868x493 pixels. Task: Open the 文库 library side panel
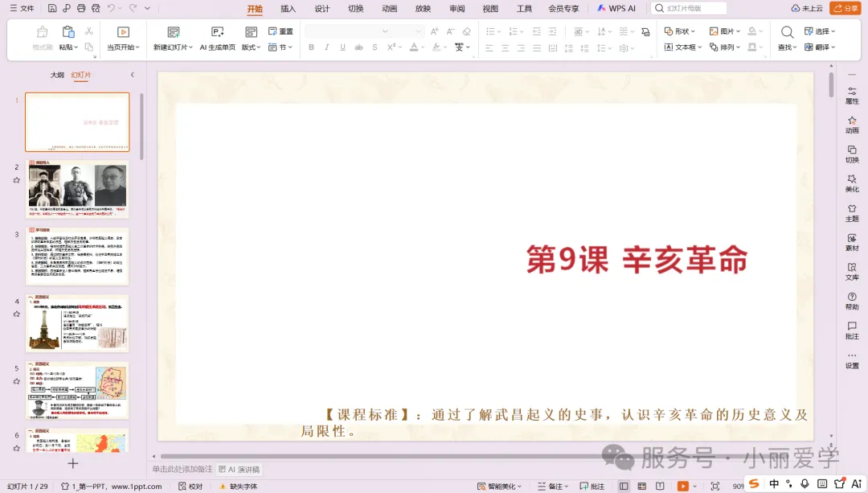(x=852, y=271)
